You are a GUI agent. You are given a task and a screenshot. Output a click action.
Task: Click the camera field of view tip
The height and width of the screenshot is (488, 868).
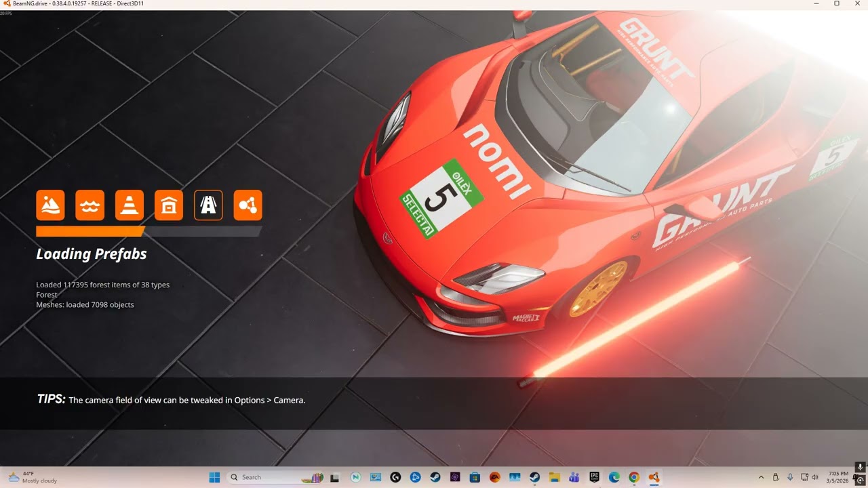186,400
